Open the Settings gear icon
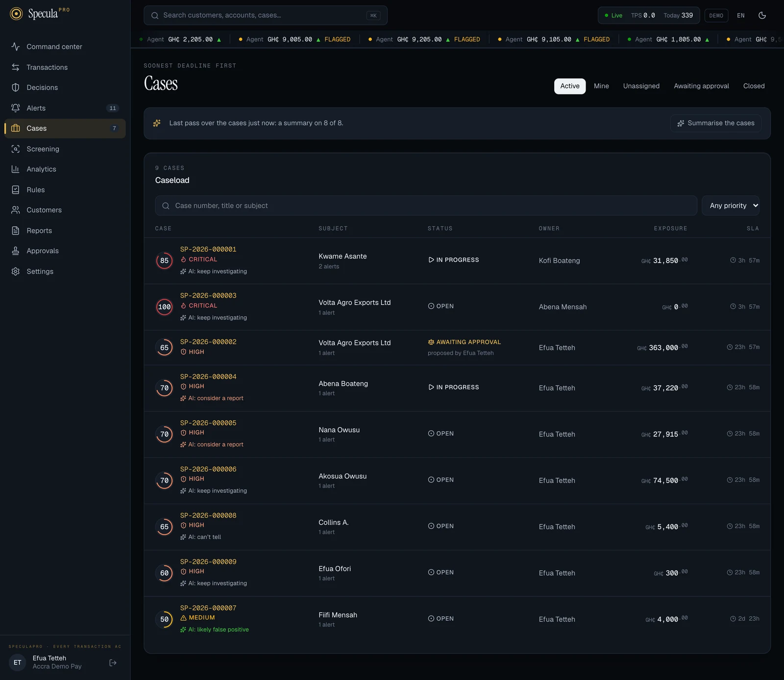The image size is (784, 680). tap(16, 271)
